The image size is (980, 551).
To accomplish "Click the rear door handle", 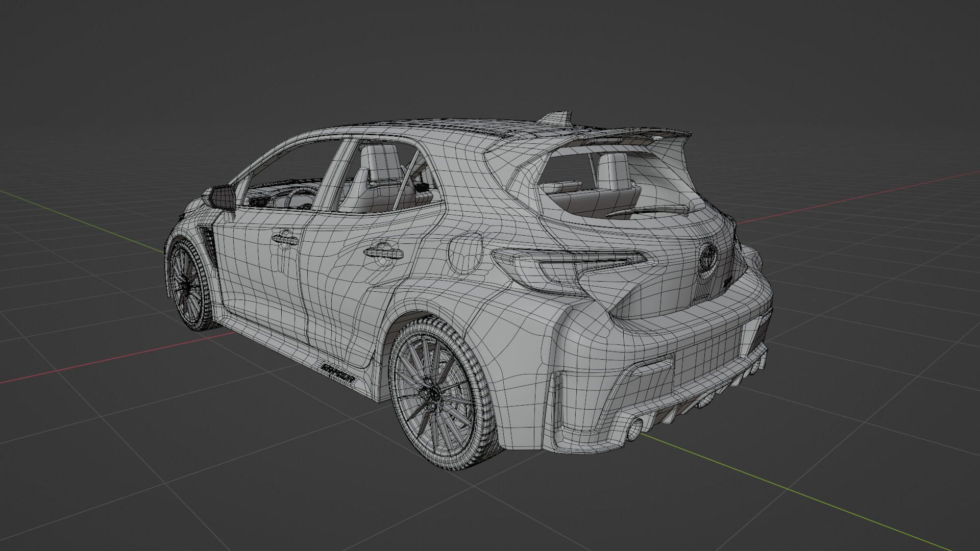I will [383, 253].
